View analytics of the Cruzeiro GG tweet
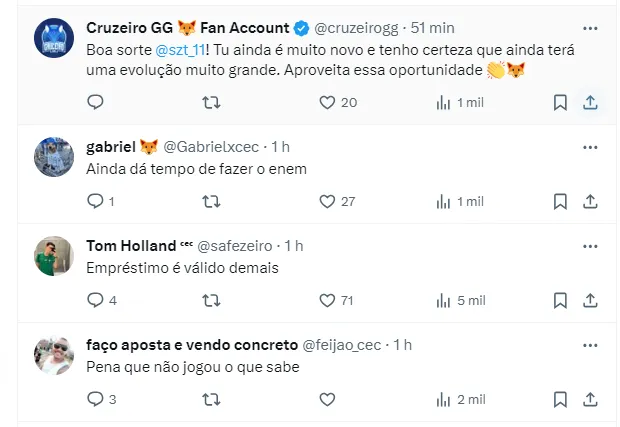The height and width of the screenshot is (427, 620). [460, 103]
